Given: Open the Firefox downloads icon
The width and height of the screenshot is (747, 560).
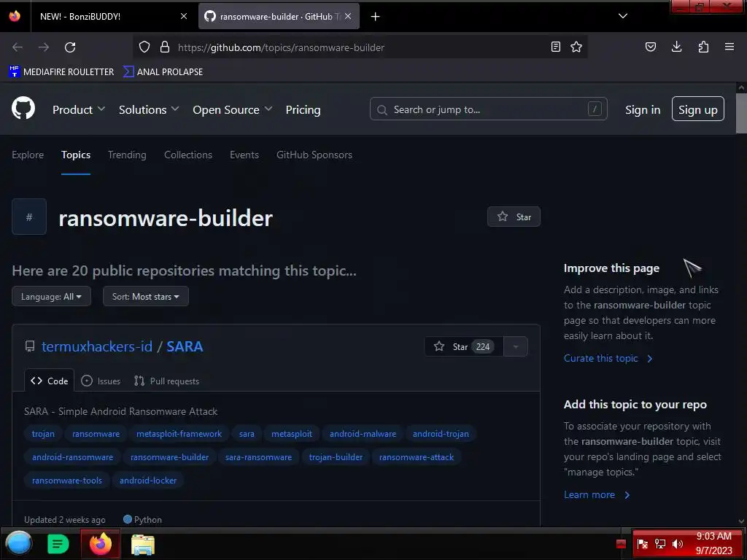Looking at the screenshot, I should (676, 47).
